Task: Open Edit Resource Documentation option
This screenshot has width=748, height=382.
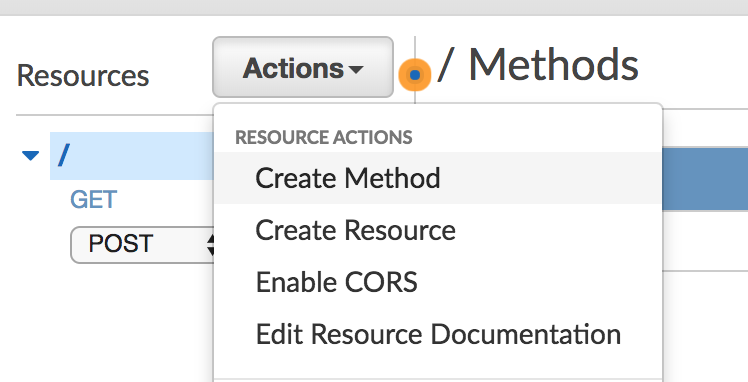Action: tap(437, 334)
